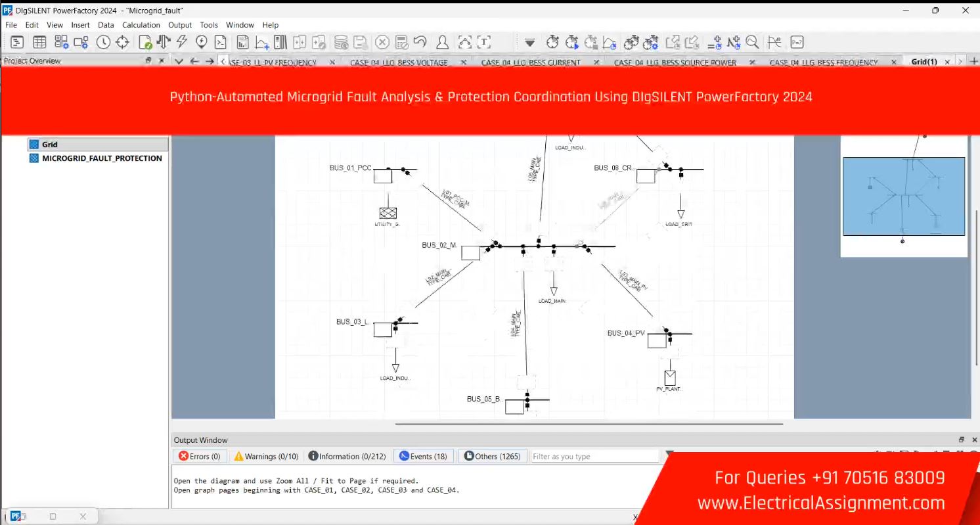Open the Tools menu

(x=210, y=25)
